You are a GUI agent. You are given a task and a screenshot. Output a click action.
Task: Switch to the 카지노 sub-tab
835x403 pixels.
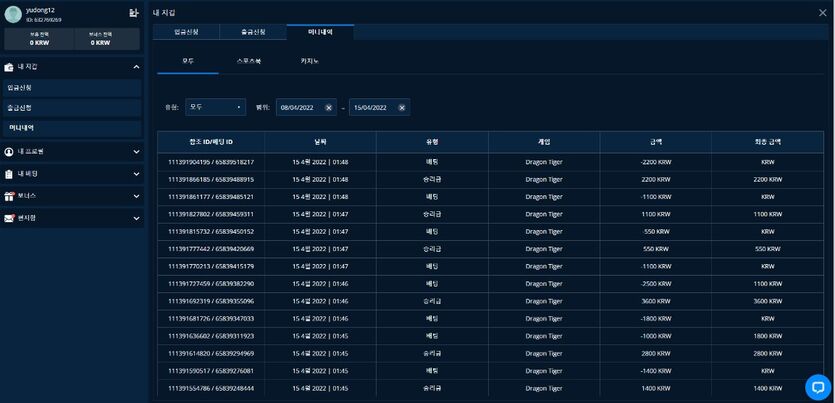tap(309, 61)
